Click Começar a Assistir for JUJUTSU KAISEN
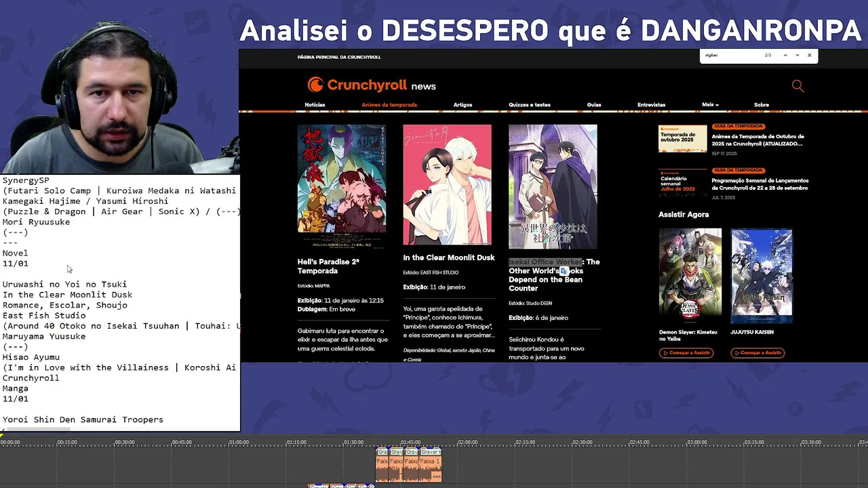Viewport: 868px width, 488px height. click(x=757, y=352)
